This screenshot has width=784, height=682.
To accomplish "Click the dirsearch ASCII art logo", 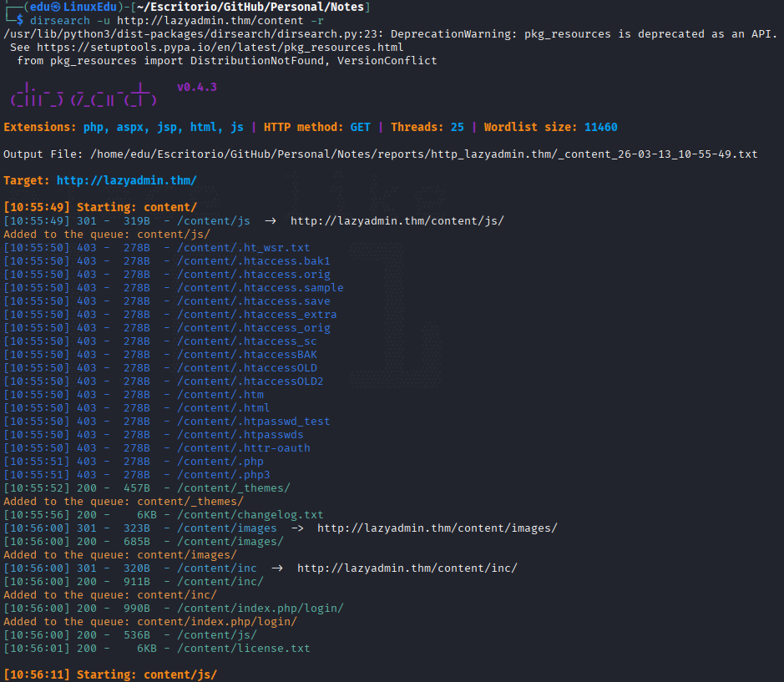I will pyautogui.click(x=83, y=94).
